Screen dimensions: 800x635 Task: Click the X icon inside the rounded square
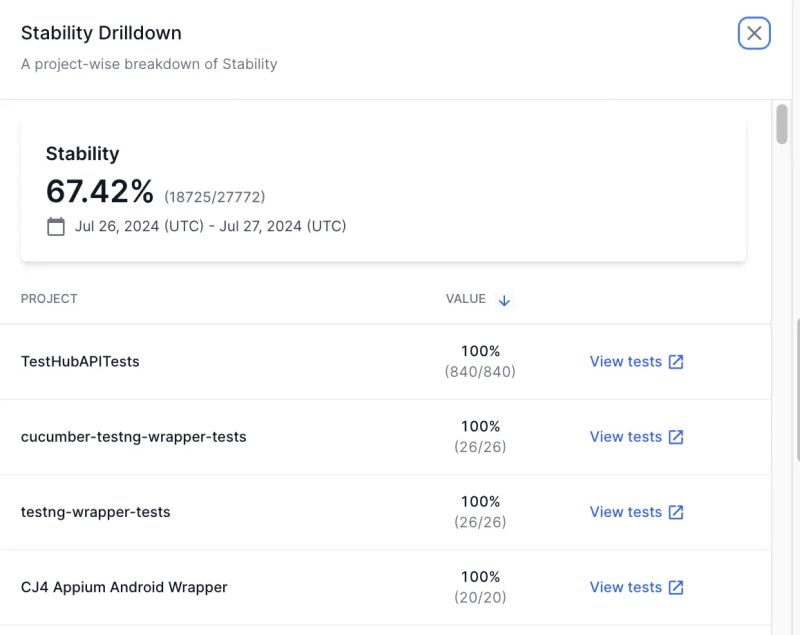coord(751,32)
